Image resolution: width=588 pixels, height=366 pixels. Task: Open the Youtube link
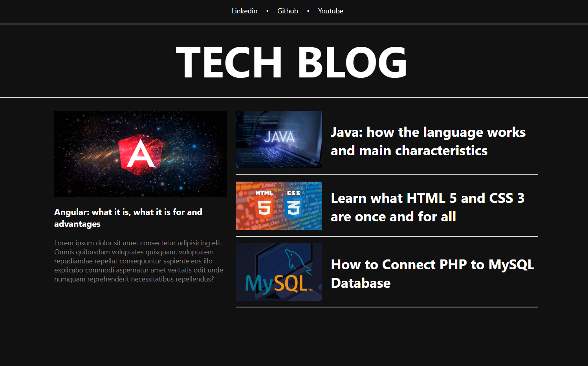330,11
